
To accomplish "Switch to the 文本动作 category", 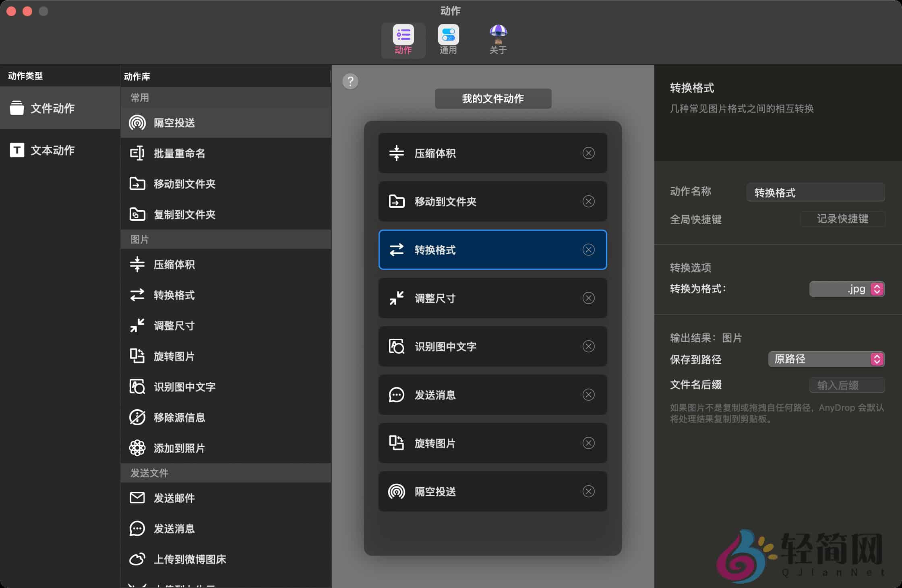I will (x=52, y=150).
